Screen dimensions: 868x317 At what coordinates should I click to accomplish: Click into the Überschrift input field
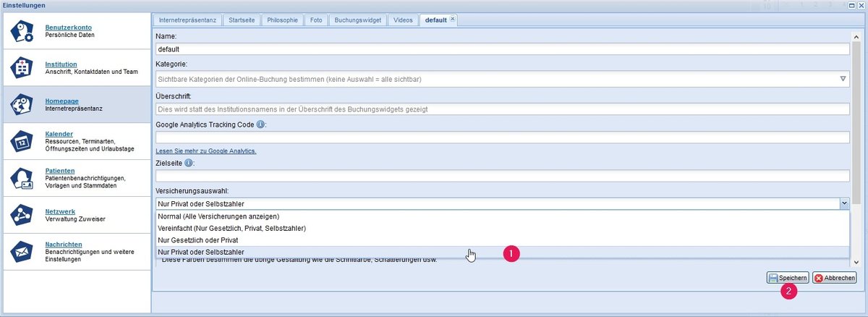coord(502,109)
